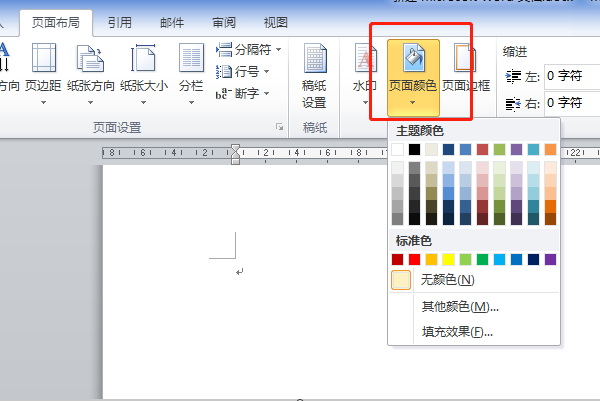Choose 无颜色(N) no color option
The image size is (600, 401).
tap(474, 280)
